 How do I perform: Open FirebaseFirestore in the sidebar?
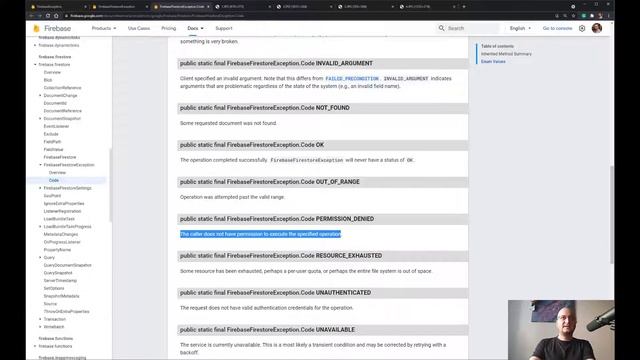(x=60, y=157)
